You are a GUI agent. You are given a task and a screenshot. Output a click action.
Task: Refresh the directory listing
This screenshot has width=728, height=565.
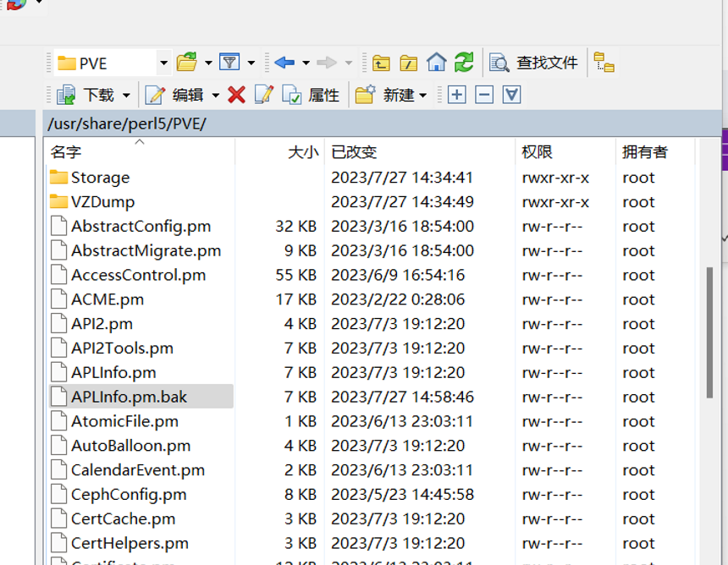pyautogui.click(x=464, y=63)
